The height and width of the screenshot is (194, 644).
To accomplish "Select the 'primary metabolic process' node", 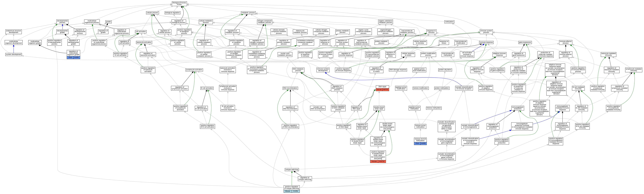I will (342, 32).
